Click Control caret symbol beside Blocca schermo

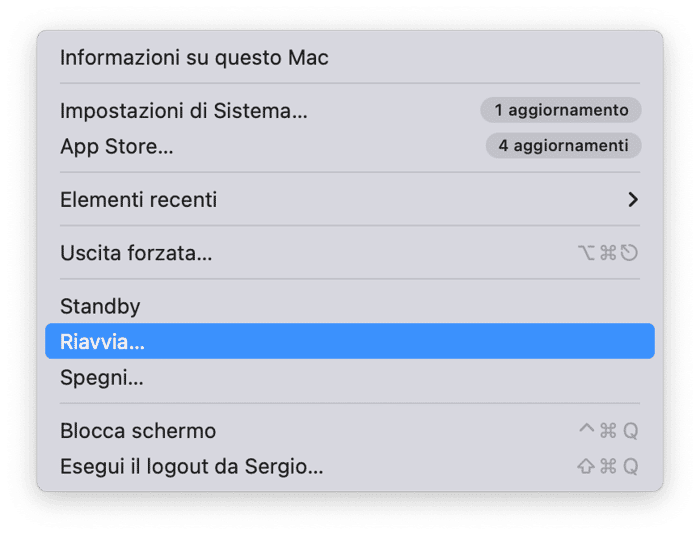(587, 431)
